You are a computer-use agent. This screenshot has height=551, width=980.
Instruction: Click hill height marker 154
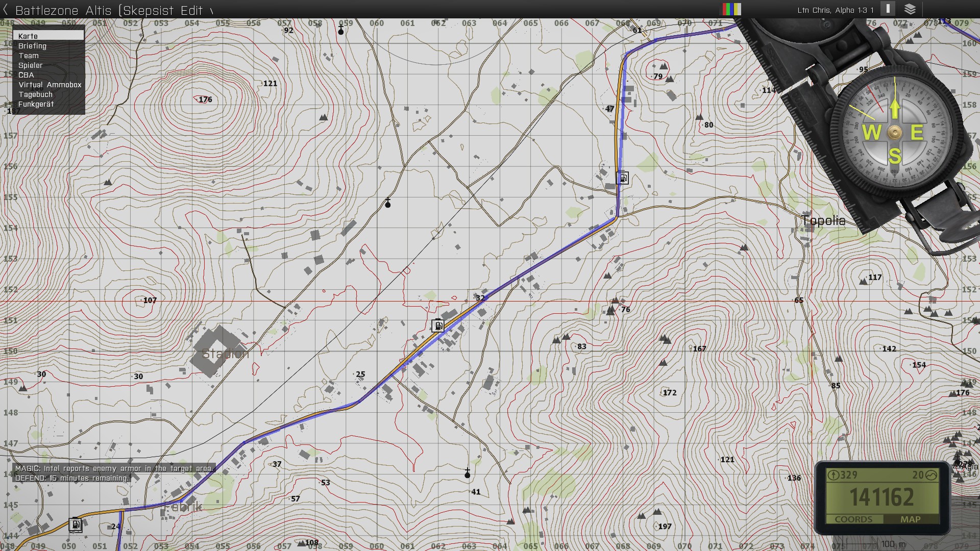click(x=919, y=365)
